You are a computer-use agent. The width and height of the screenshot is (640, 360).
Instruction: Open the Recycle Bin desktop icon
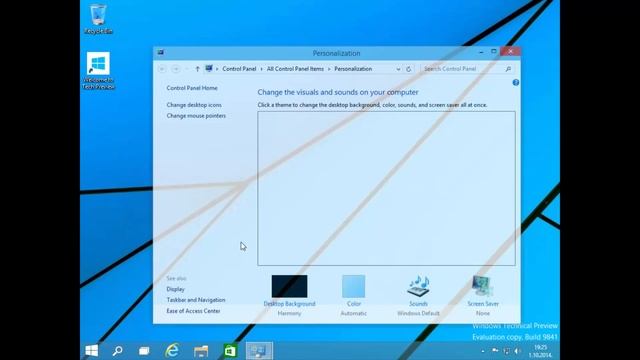pos(98,19)
